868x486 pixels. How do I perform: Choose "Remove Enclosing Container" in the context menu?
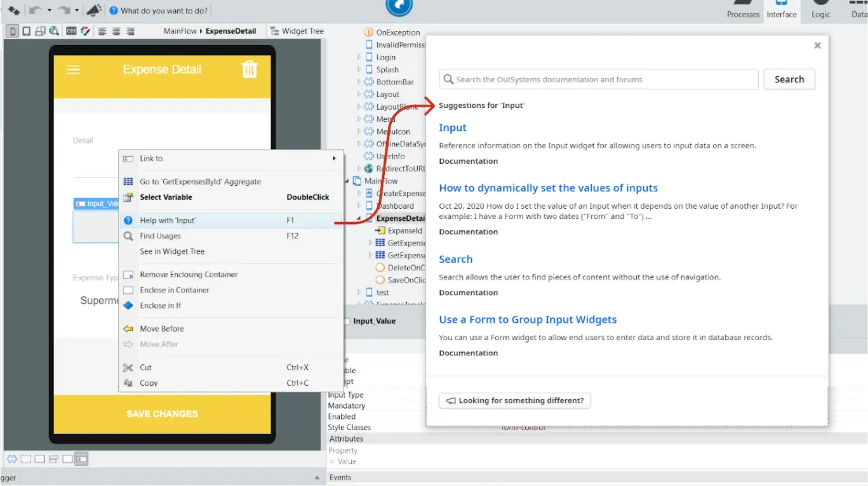(231, 275)
